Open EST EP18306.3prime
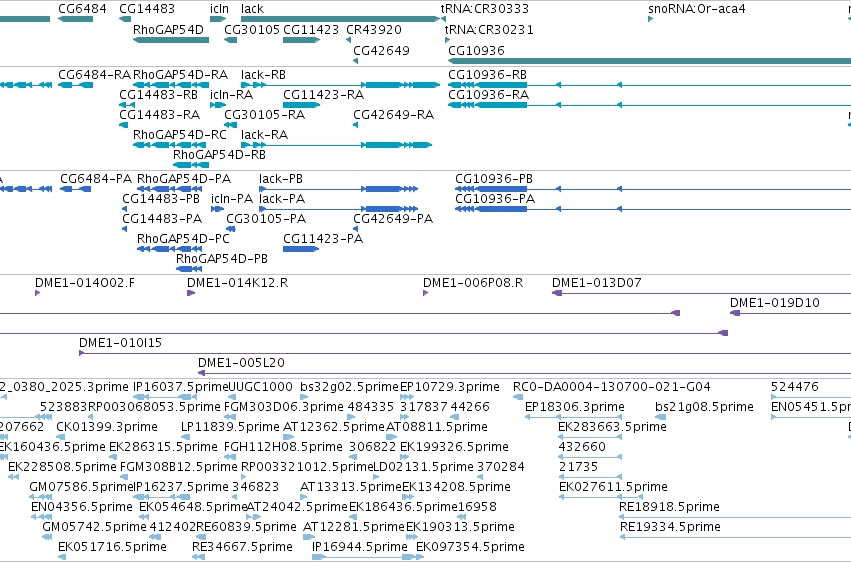Screen dimensions: 851x562 (575, 407)
